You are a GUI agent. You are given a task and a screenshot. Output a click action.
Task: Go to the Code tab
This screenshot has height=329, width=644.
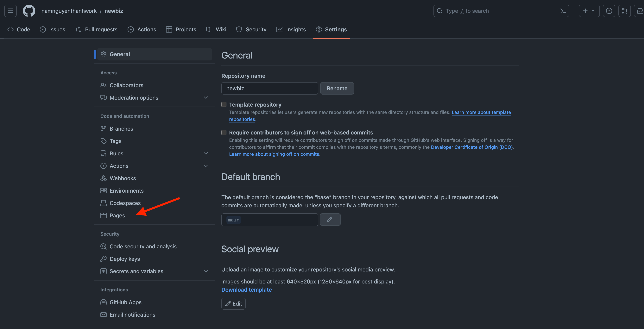(x=19, y=29)
